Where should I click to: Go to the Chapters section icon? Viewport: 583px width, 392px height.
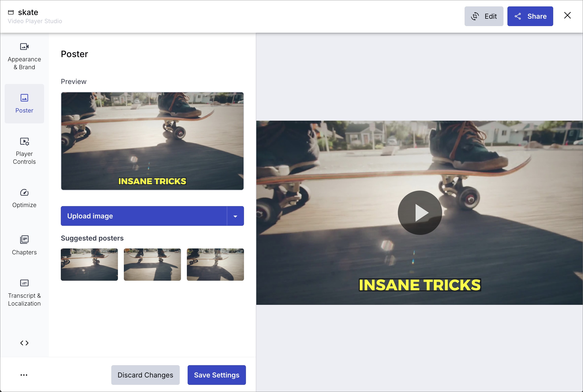click(24, 240)
